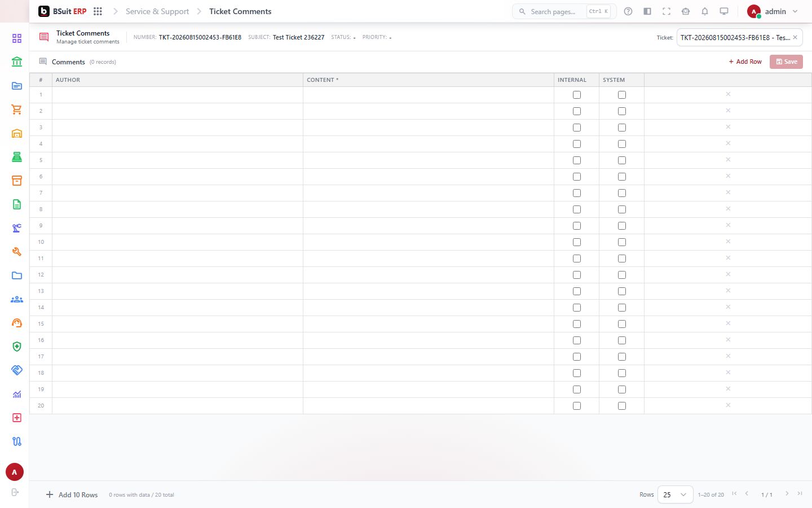Click the help question mark icon
The height and width of the screenshot is (508, 812).
(x=628, y=11)
